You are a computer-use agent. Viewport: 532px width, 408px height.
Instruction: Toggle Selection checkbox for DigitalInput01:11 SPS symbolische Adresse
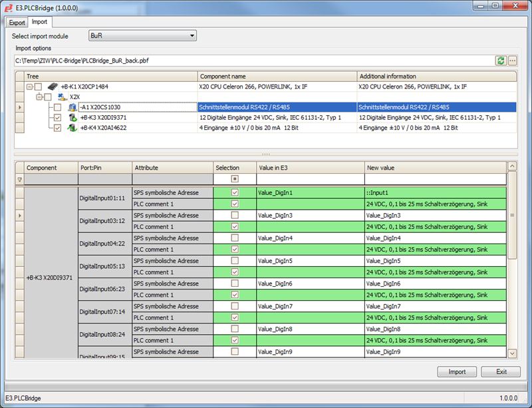point(235,193)
